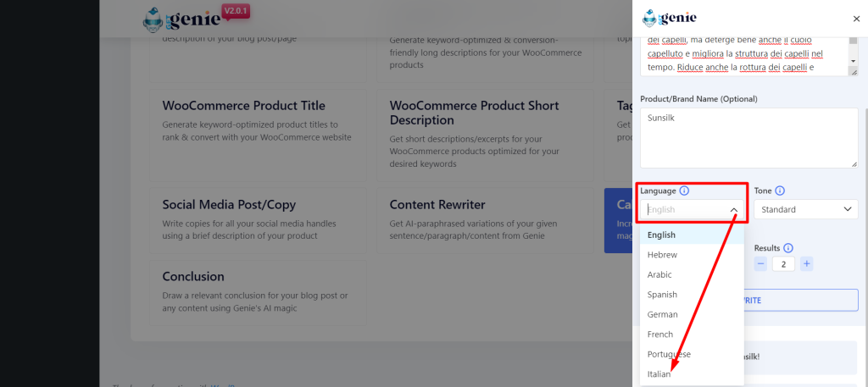This screenshot has width=868, height=387.
Task: Click the Product/Brand Name (Optional) label
Action: coord(698,99)
